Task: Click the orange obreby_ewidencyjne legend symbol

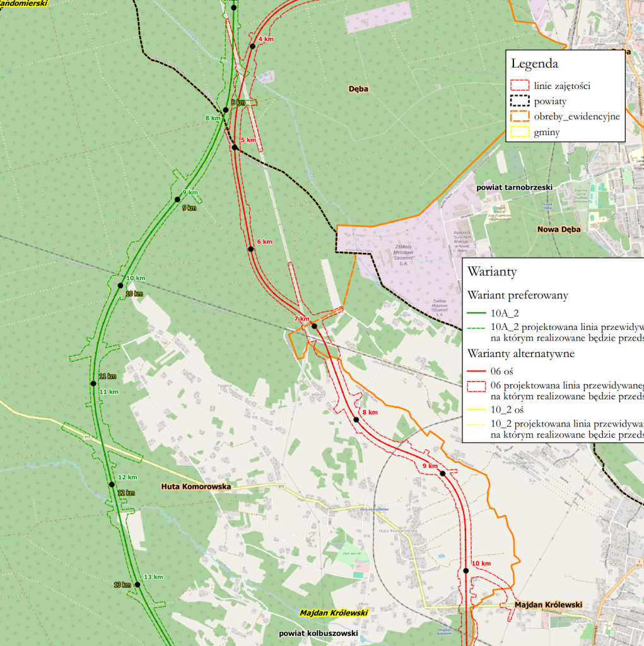Action: 520,116
